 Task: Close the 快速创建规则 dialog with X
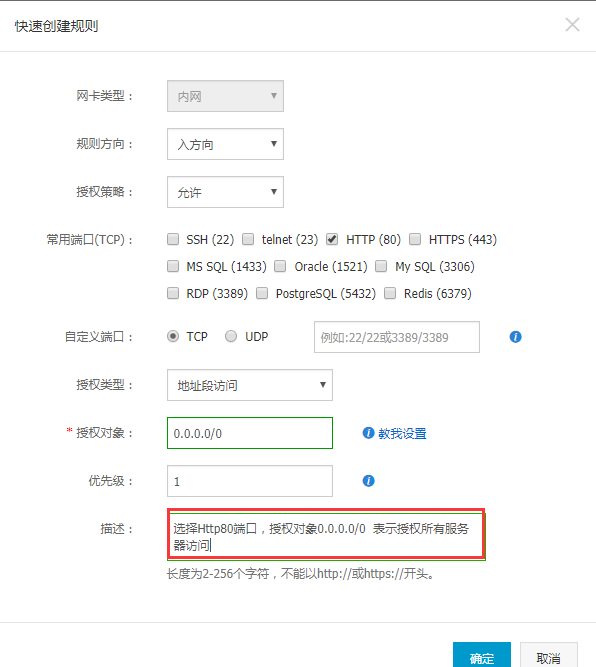(572, 25)
